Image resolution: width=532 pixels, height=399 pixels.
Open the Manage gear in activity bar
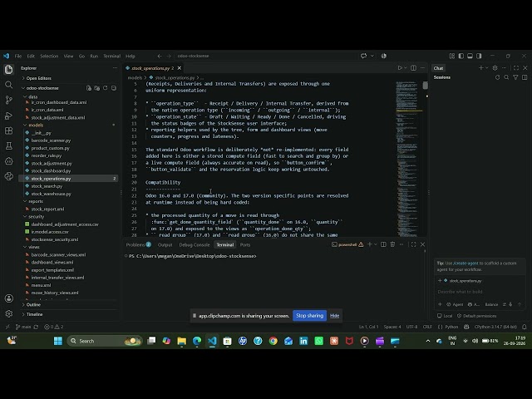coord(9,313)
